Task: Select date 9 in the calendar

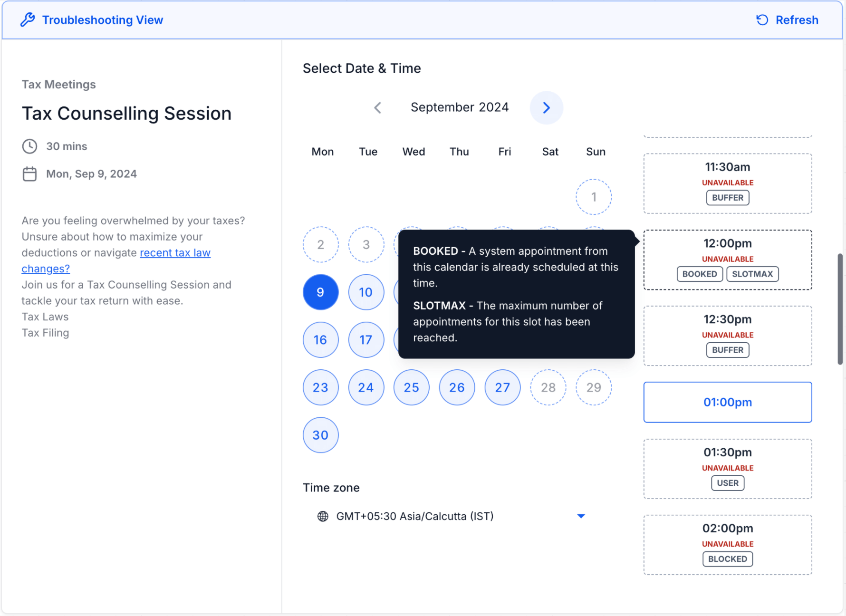Action: 321,292
